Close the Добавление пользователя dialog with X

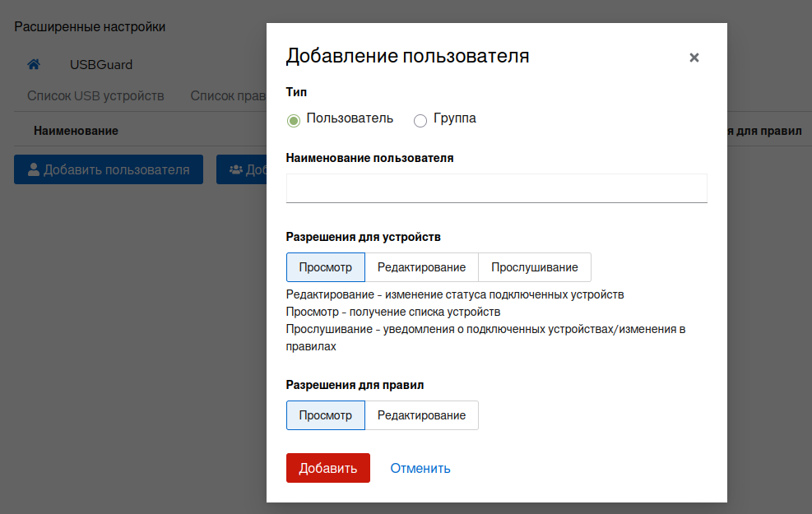(x=694, y=58)
